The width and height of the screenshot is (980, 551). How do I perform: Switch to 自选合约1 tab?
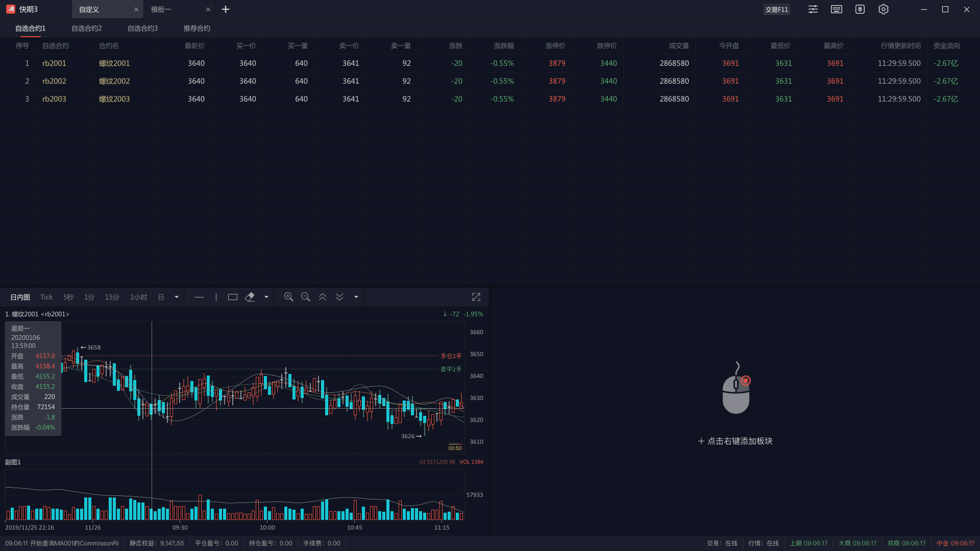[31, 28]
